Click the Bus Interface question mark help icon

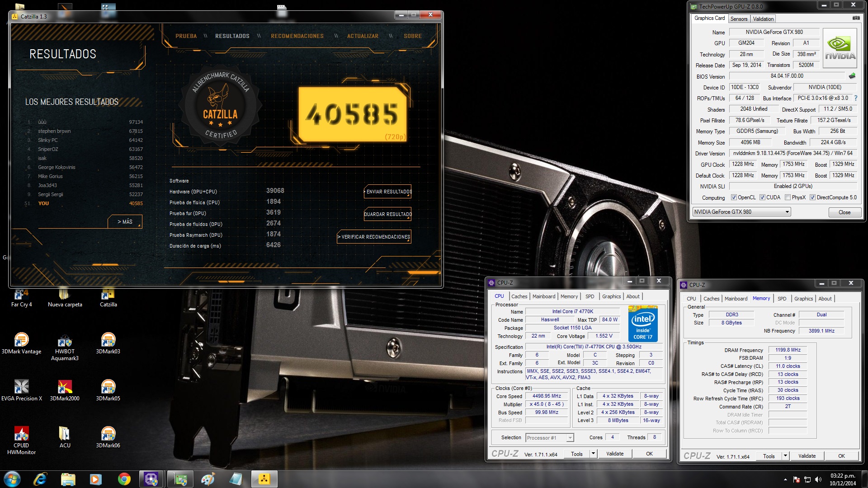tap(856, 98)
